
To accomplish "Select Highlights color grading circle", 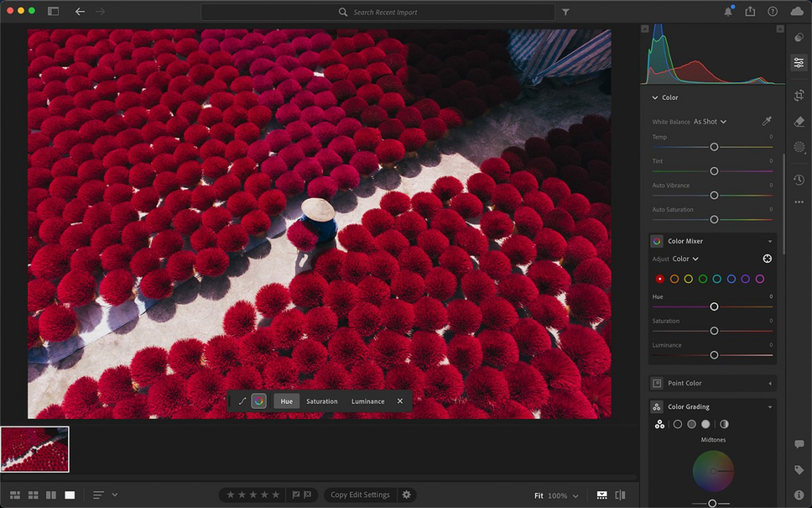I will (x=705, y=424).
